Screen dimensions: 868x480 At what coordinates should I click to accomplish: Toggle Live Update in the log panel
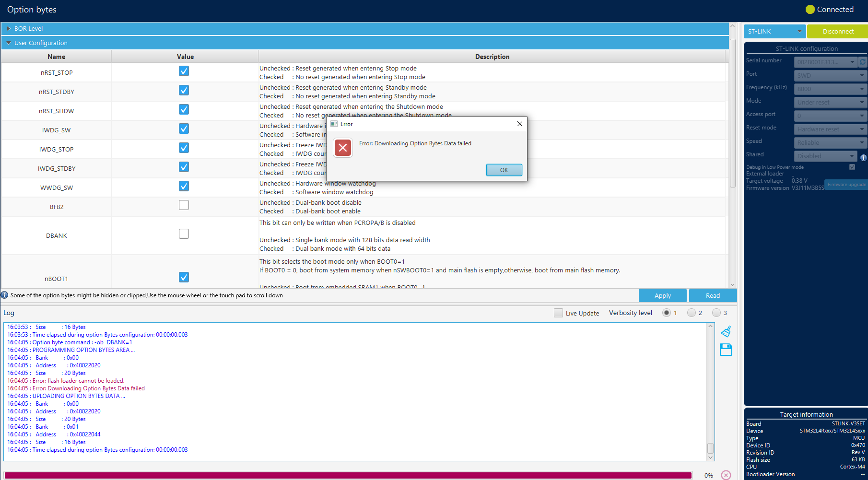pos(558,312)
